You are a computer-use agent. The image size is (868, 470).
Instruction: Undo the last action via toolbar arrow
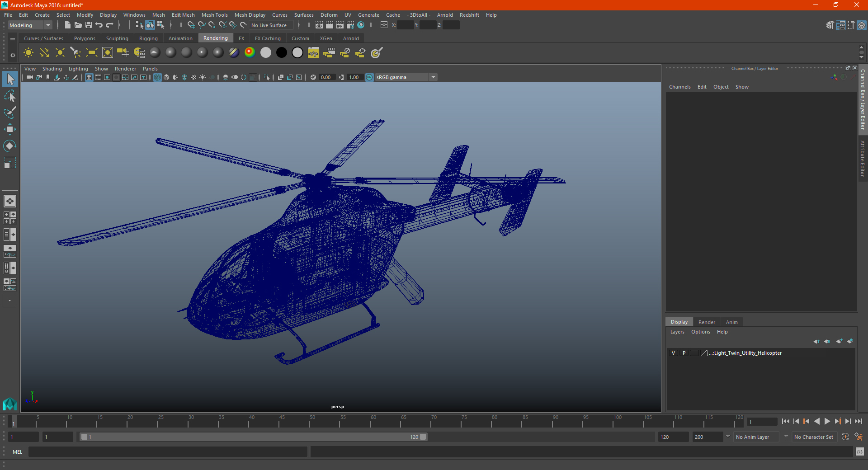point(99,25)
